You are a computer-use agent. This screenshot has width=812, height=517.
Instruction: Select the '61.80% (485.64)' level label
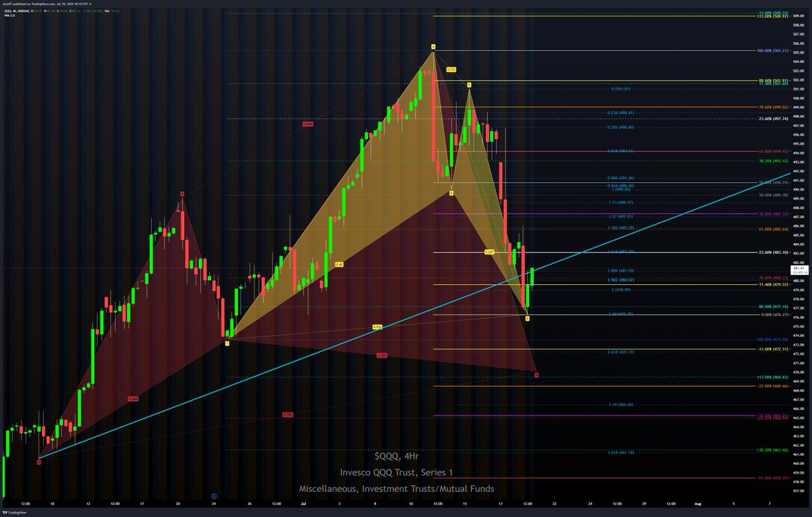(x=775, y=229)
